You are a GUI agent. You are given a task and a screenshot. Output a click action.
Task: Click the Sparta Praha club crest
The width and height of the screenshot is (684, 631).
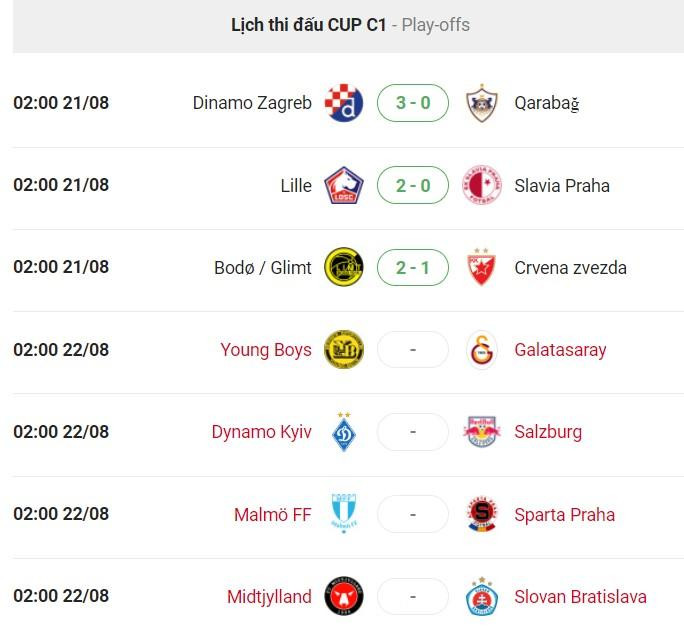click(482, 514)
